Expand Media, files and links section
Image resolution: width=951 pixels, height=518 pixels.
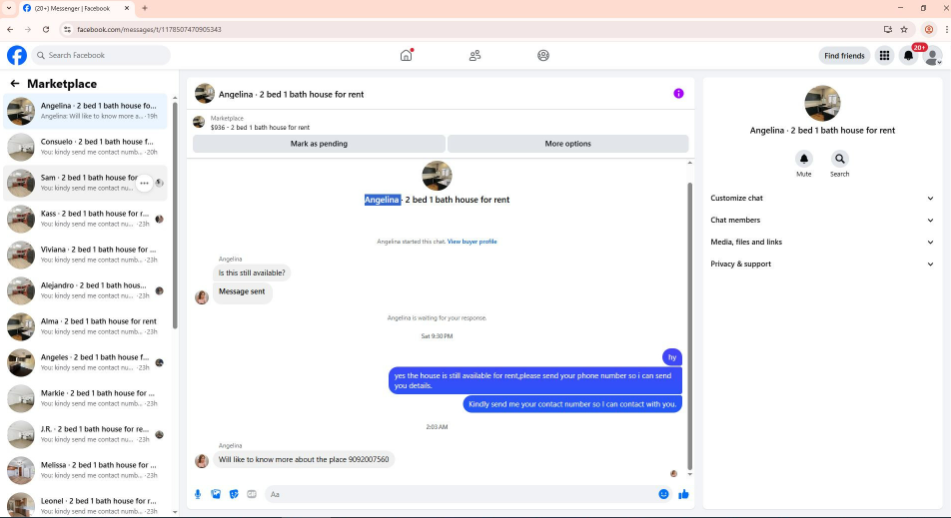(x=822, y=242)
